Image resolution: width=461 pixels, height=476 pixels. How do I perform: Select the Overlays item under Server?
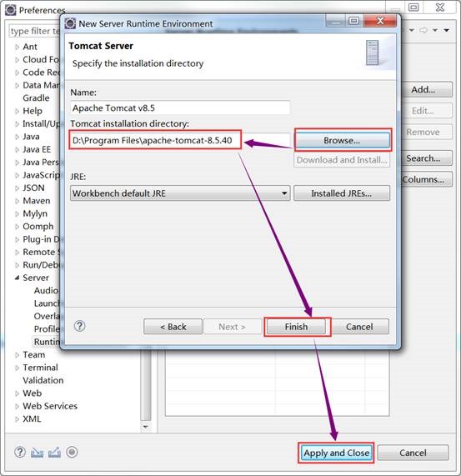coord(47,316)
